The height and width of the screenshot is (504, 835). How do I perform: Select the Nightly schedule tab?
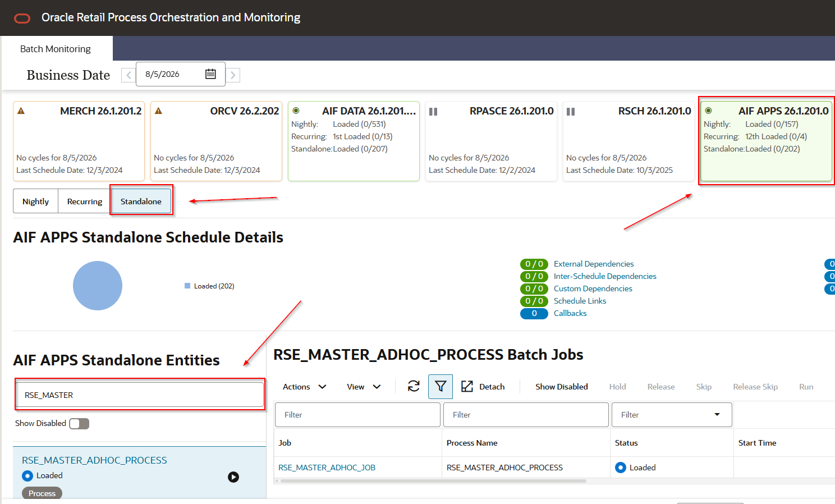click(x=36, y=201)
